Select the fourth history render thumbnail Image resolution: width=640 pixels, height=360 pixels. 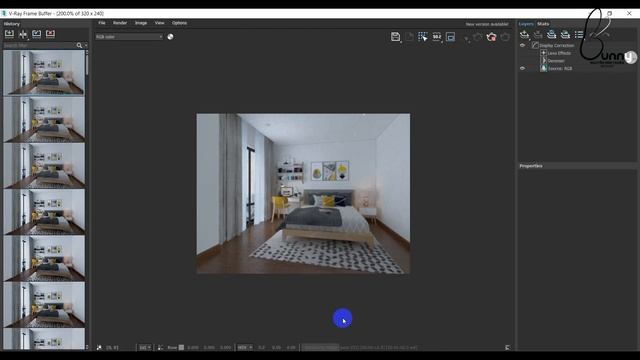pyautogui.click(x=44, y=212)
